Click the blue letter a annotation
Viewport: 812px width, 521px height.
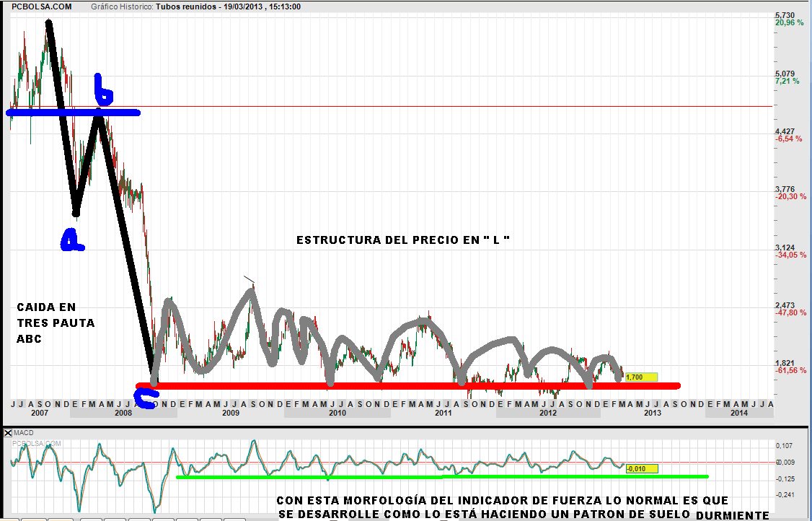[x=71, y=240]
